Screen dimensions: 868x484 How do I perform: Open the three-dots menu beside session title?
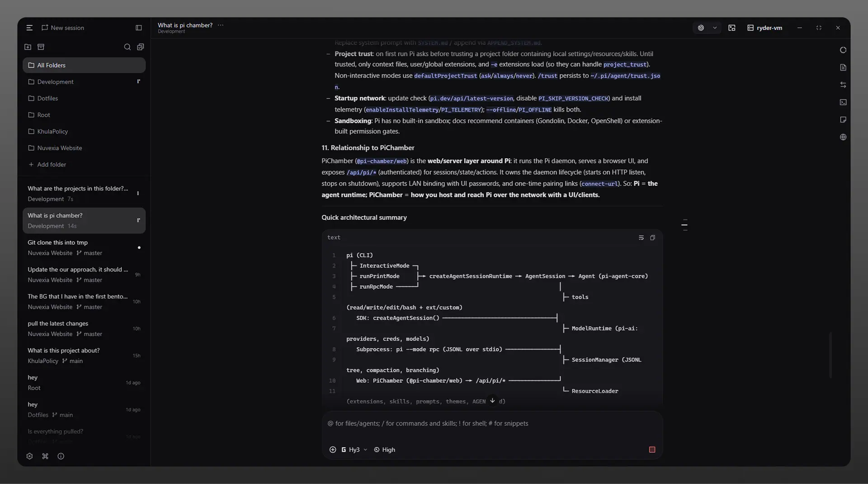[x=221, y=25]
